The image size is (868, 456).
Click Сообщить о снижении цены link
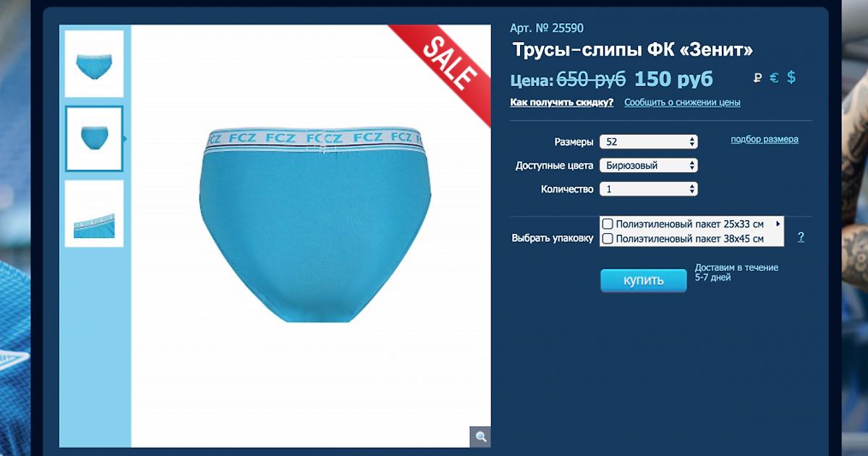[x=682, y=102]
